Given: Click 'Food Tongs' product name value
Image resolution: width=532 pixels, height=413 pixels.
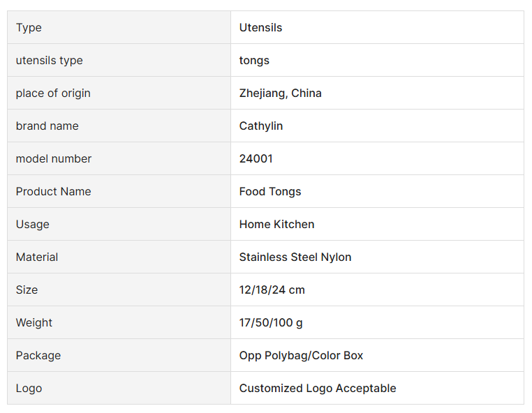Looking at the screenshot, I should (x=269, y=192).
